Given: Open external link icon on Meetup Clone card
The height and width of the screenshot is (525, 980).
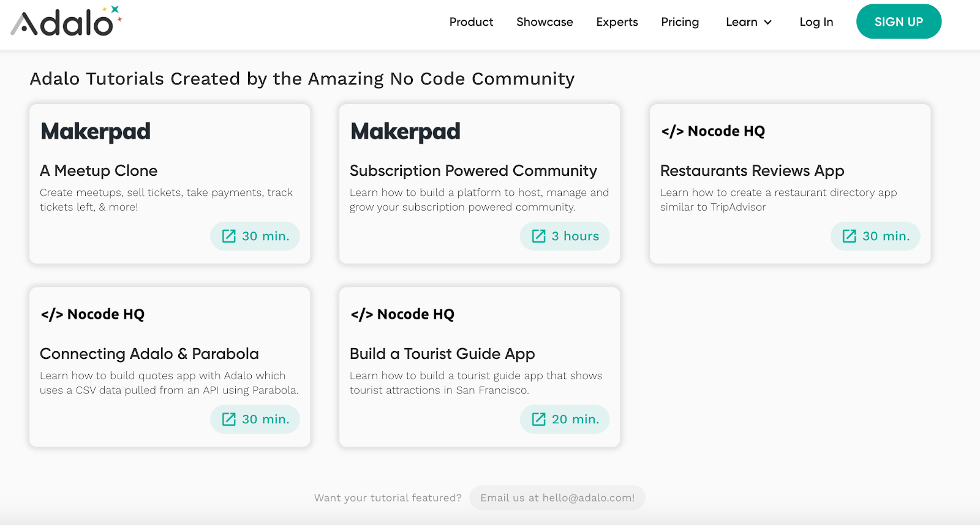Looking at the screenshot, I should pyautogui.click(x=229, y=236).
